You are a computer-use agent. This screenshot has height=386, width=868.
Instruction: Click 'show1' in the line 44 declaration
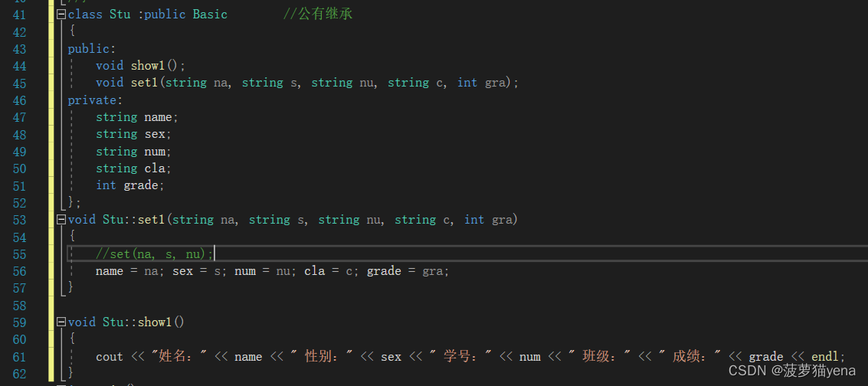click(x=148, y=66)
